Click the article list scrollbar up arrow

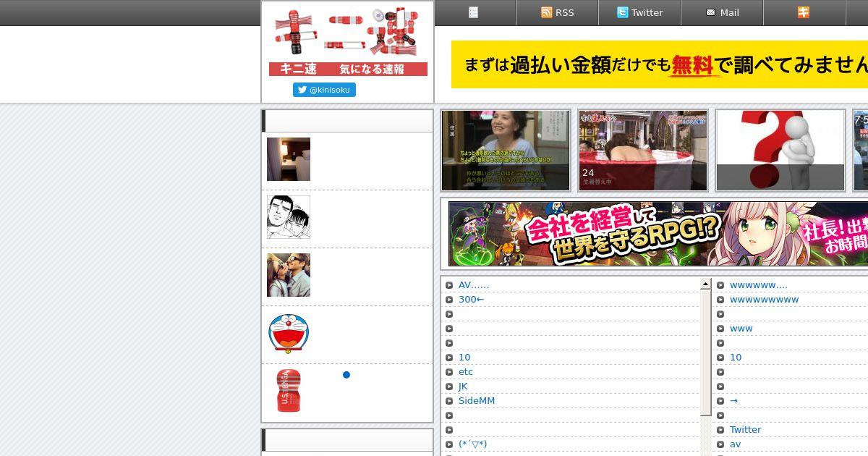pyautogui.click(x=706, y=284)
